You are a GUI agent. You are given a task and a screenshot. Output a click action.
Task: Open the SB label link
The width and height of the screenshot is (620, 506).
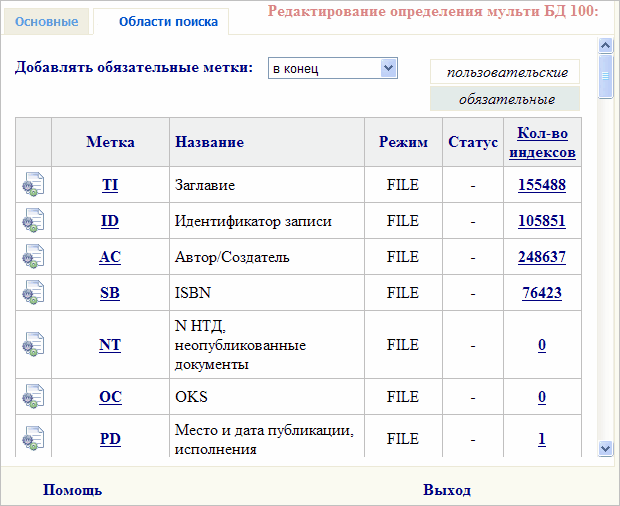(110, 293)
